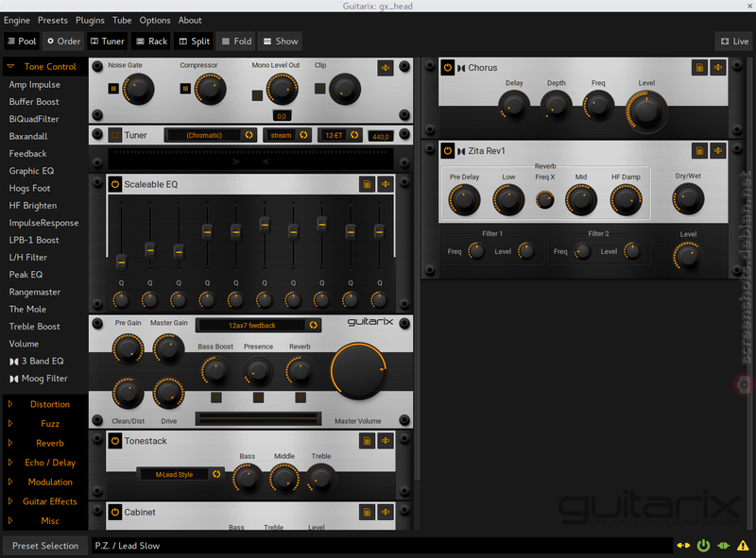
Task: Open the Tonestack preset icon
Action: click(x=367, y=440)
